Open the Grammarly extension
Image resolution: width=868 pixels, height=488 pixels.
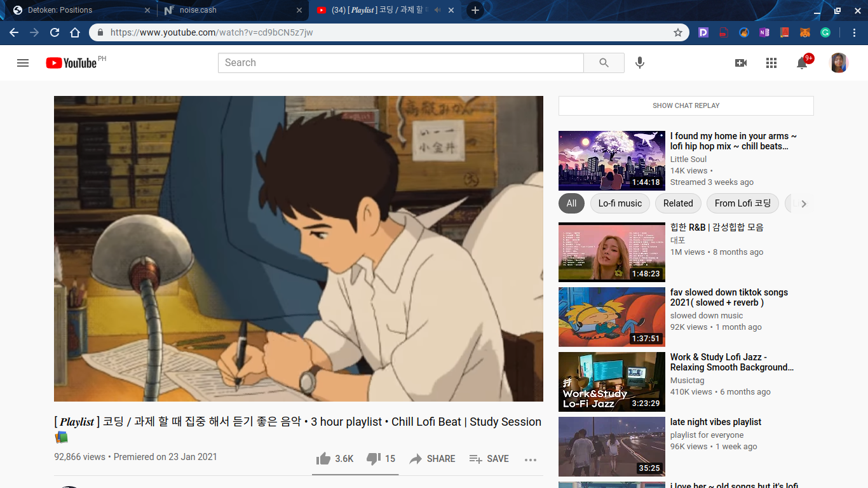[x=825, y=32]
